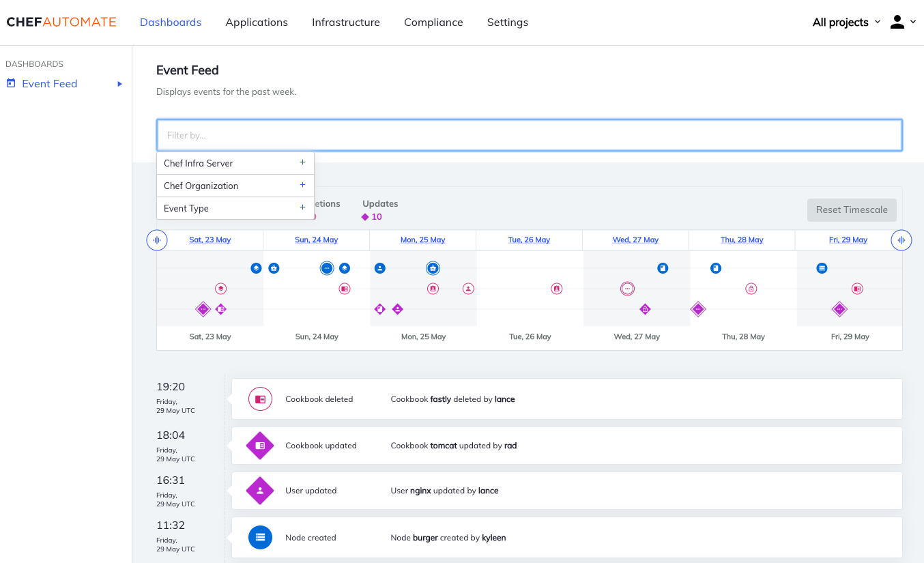The width and height of the screenshot is (924, 563).
Task: Click the Event Feed calendar icon in sidebar
Action: click(x=11, y=83)
